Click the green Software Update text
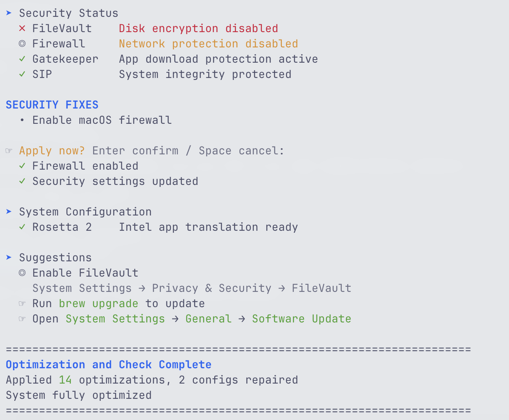509x420 pixels. tap(301, 319)
